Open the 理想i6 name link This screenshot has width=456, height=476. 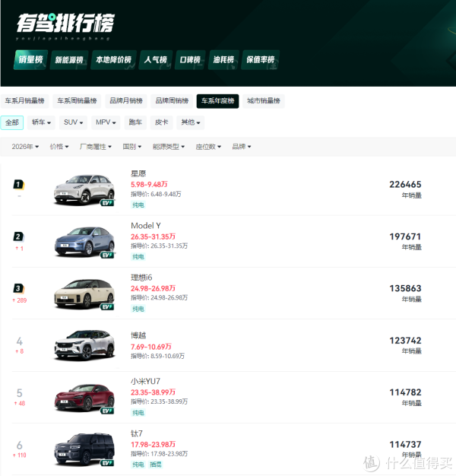click(x=141, y=278)
